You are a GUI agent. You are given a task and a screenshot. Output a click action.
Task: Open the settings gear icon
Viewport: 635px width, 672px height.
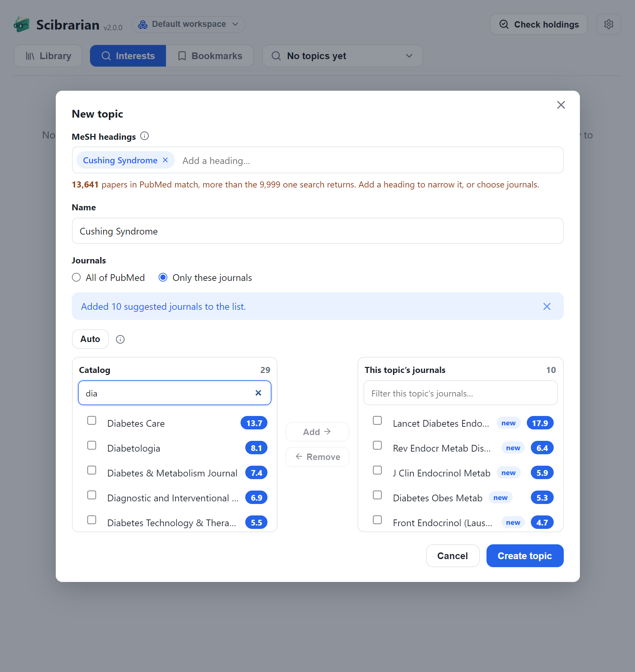(x=608, y=25)
